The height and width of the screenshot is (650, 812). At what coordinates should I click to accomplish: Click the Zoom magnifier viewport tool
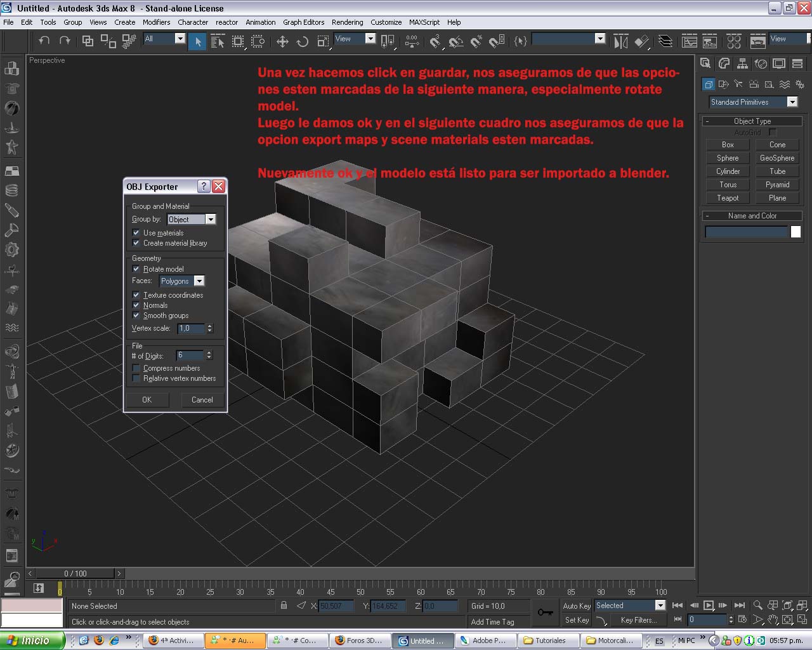tap(757, 606)
